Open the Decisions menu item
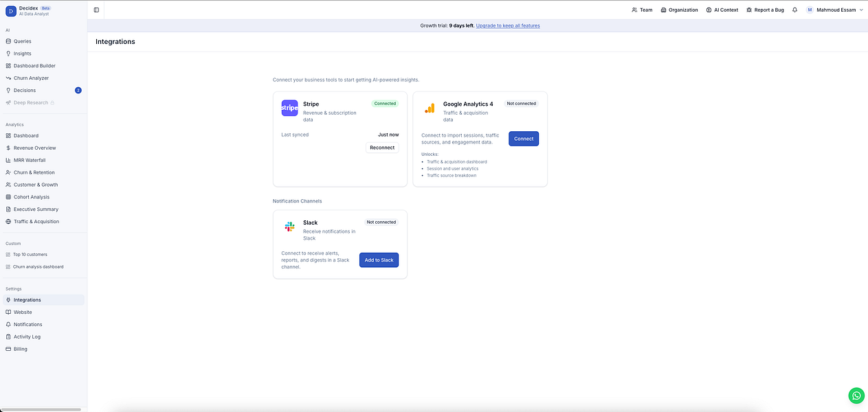 pyautogui.click(x=43, y=90)
